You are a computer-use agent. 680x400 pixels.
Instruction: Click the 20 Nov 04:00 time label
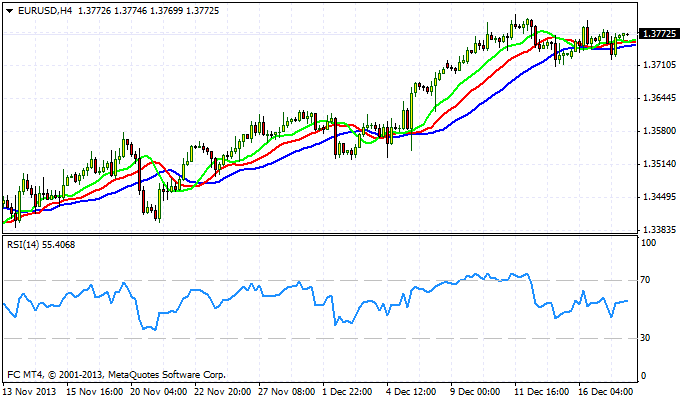tap(159, 391)
